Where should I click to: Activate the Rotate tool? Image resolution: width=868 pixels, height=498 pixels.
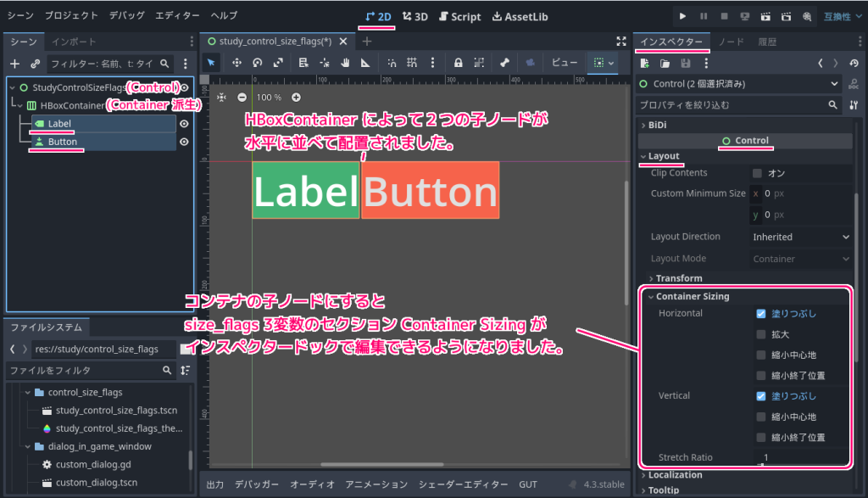pos(257,62)
